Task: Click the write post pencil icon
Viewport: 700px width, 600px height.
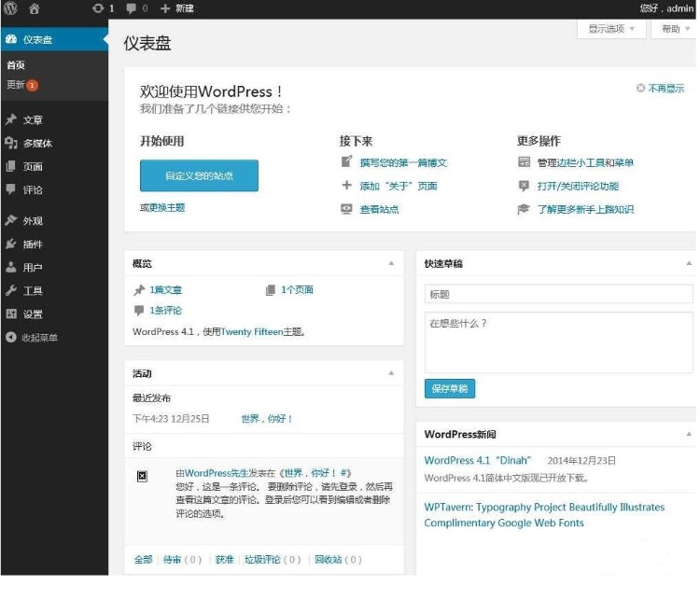Action: coord(347,161)
